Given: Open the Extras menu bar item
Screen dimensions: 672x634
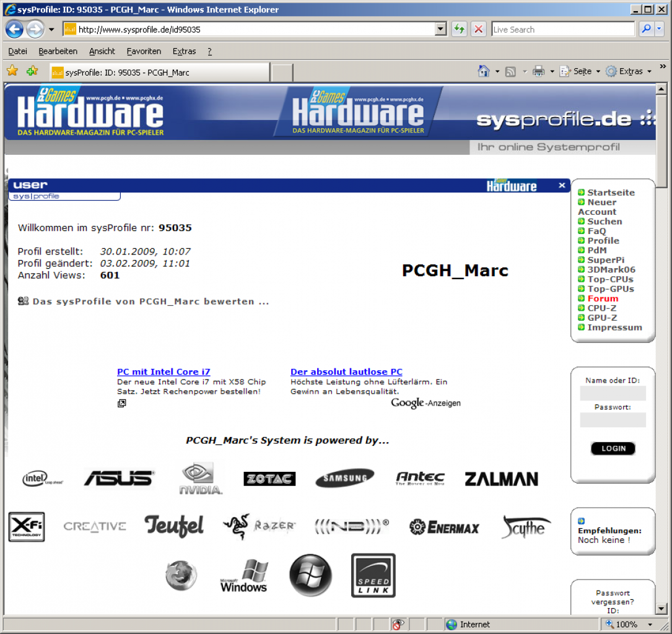Looking at the screenshot, I should pos(185,51).
